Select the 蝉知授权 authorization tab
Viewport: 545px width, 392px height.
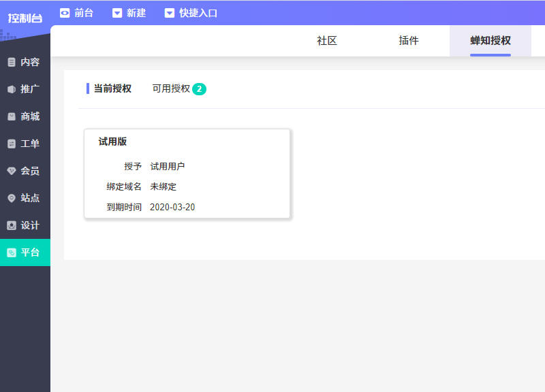click(489, 41)
